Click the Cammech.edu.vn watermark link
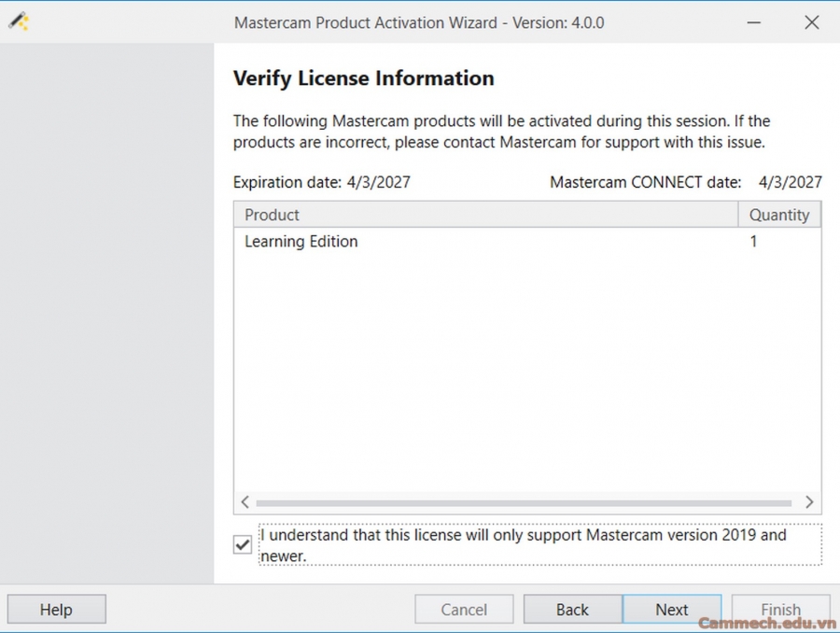This screenshot has height=633, width=840. [766, 624]
